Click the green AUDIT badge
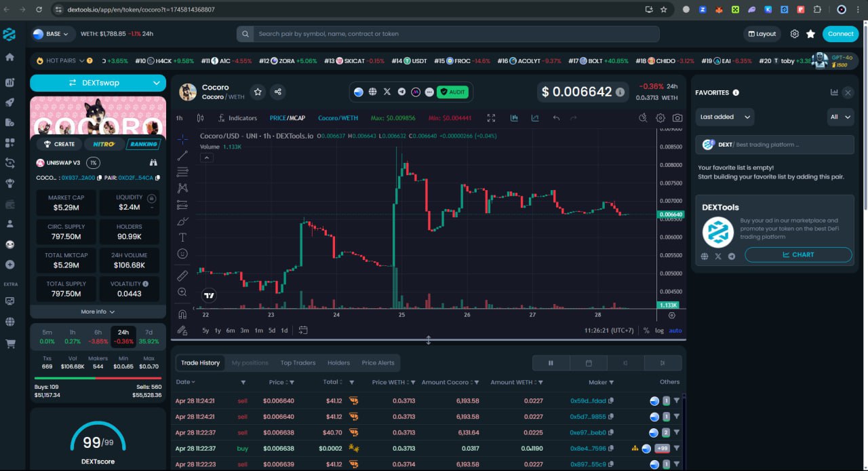 click(x=452, y=92)
